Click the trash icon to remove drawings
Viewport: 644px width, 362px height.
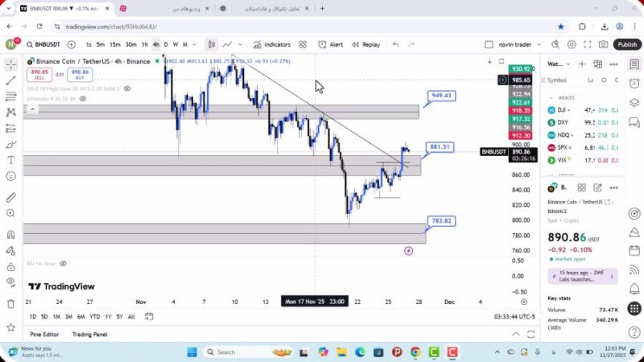pyautogui.click(x=10, y=304)
